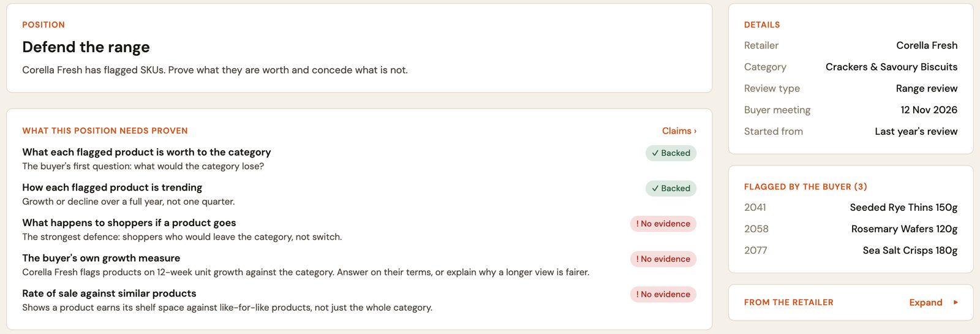Click the 'Last year's review' started-from value
The height and width of the screenshot is (334, 980).
click(x=916, y=131)
